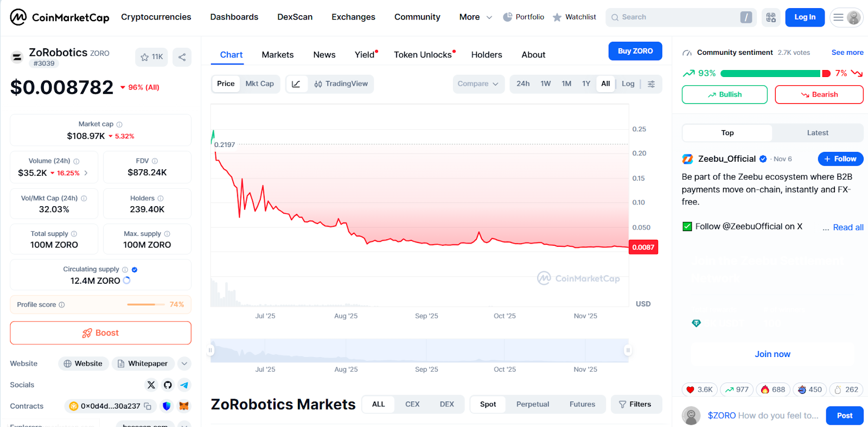Toggle Log scale on the chart
This screenshot has height=427, width=868.
click(628, 84)
